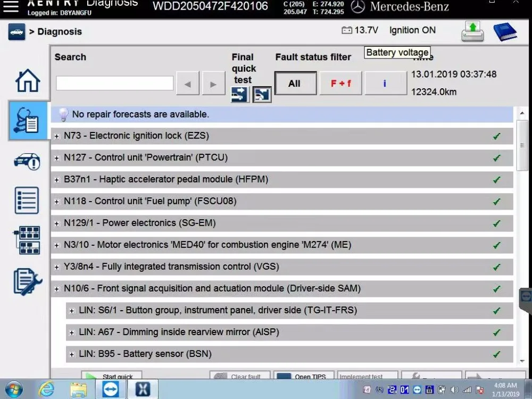
Task: Open the control unit network grid icon
Action: pos(27,240)
